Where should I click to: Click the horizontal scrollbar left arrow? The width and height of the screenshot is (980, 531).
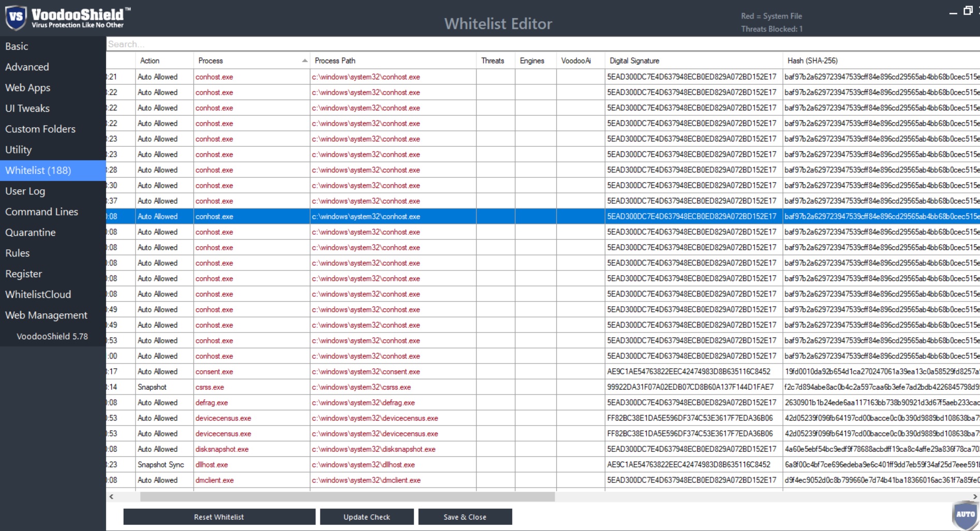(111, 496)
